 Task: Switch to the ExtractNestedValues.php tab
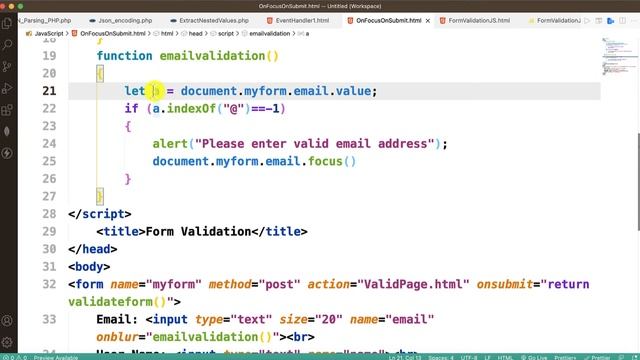coord(210,20)
